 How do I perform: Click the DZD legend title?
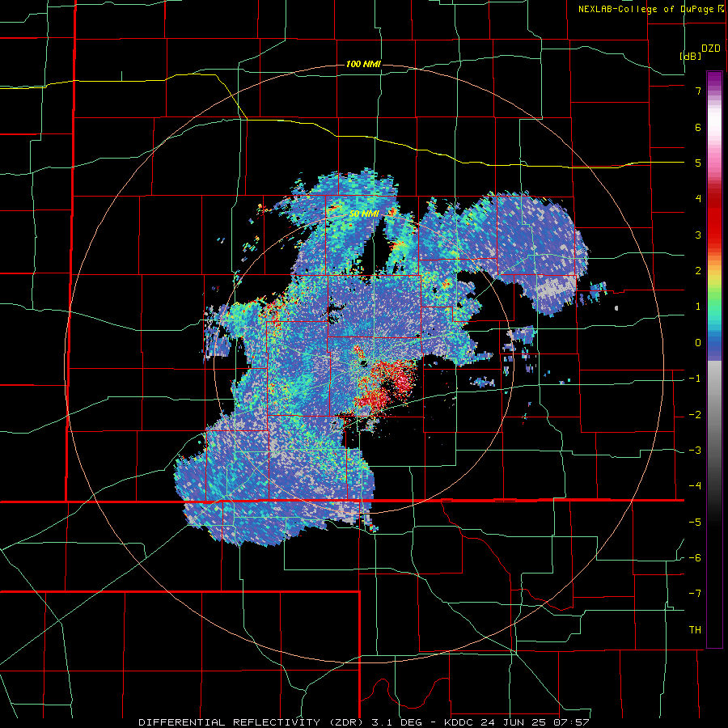711,49
